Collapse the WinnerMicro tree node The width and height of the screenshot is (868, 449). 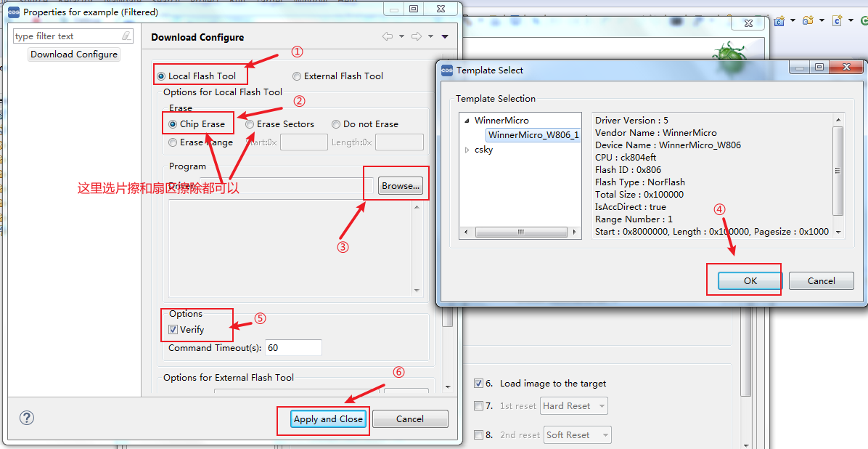(467, 121)
